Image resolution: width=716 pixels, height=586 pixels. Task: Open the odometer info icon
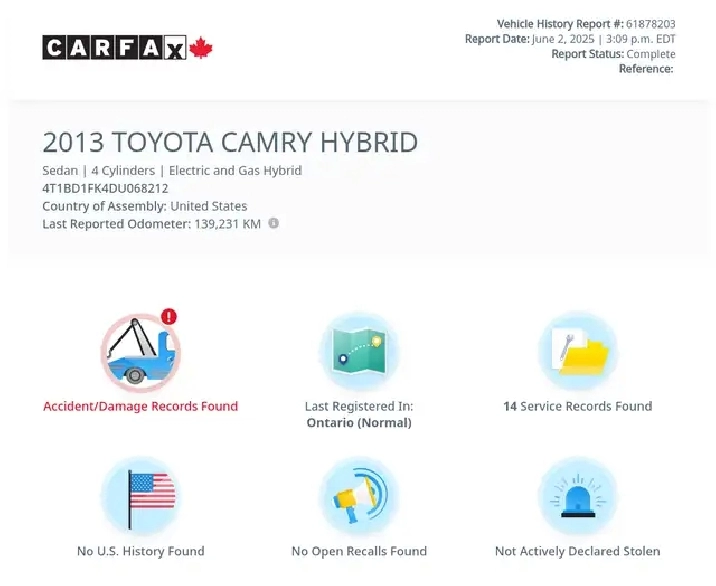point(274,223)
